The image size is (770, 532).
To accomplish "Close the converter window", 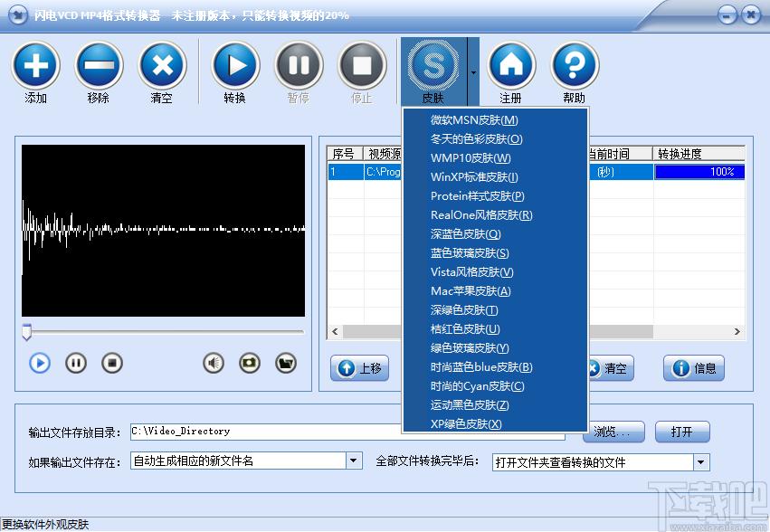I will click(751, 14).
